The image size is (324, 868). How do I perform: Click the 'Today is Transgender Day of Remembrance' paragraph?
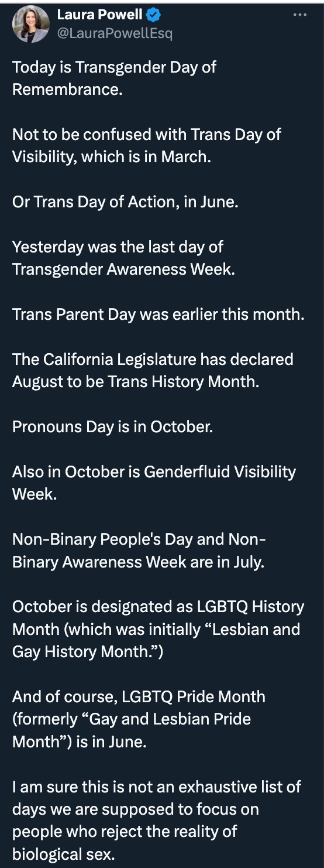(114, 78)
